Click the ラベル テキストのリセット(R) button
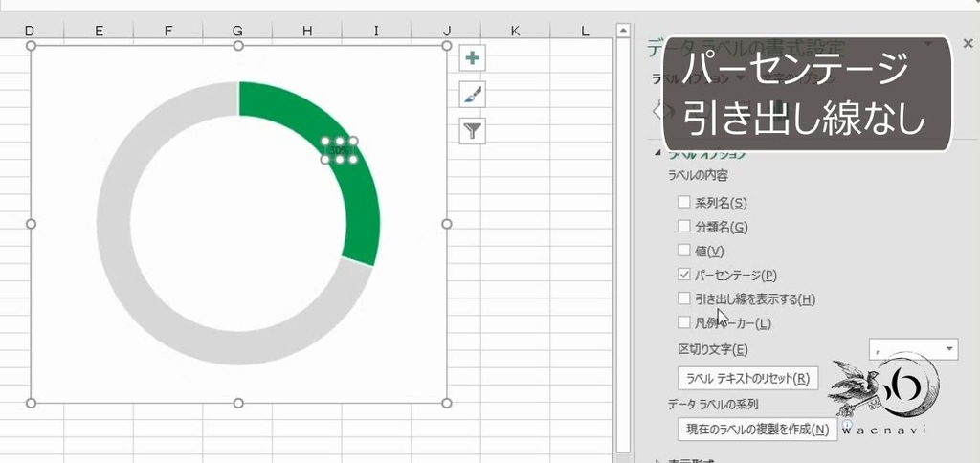 (748, 378)
